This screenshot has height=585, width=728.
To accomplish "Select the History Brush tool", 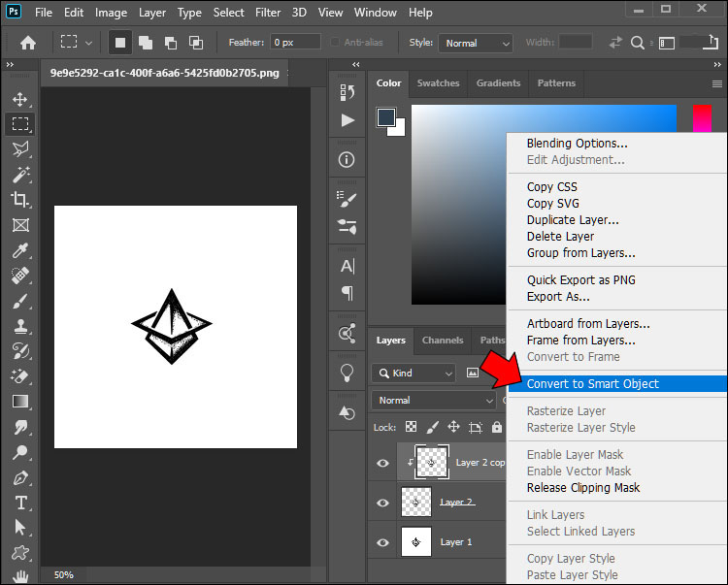I will pos(20,351).
